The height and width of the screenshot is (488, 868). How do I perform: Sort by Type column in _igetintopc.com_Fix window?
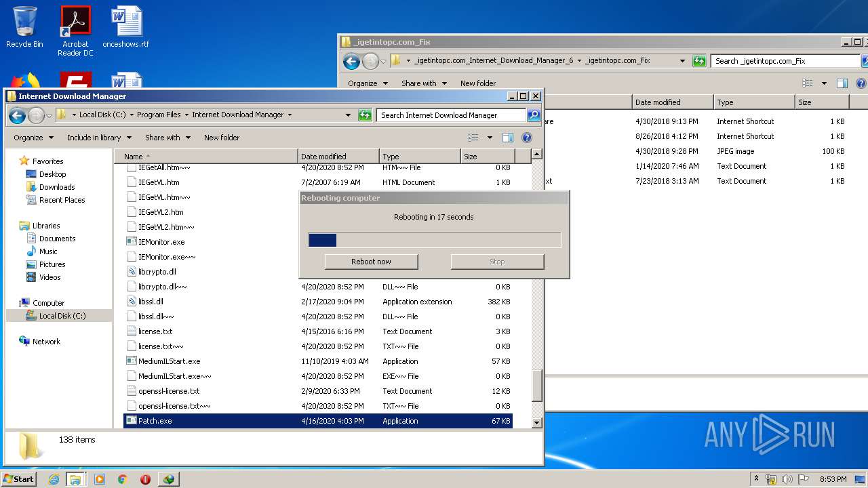(754, 102)
